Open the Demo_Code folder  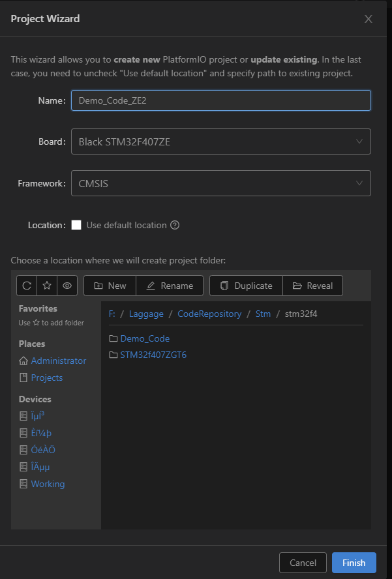pos(144,338)
